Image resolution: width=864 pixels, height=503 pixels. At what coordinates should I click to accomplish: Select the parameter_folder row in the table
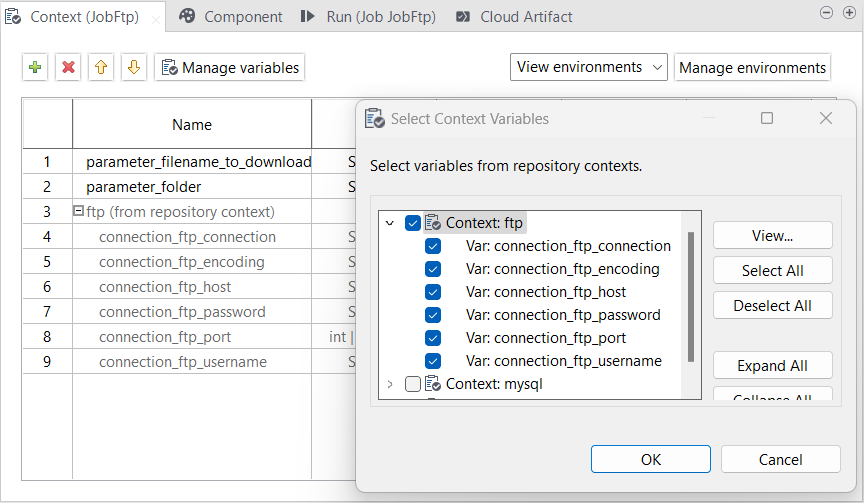(144, 187)
